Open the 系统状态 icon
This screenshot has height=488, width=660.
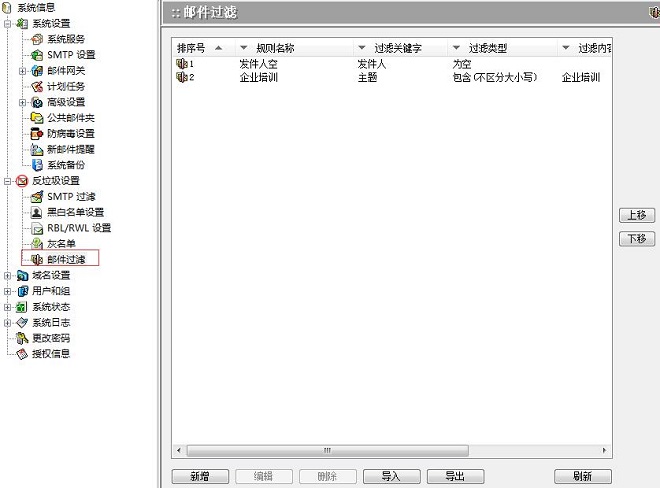[x=22, y=307]
